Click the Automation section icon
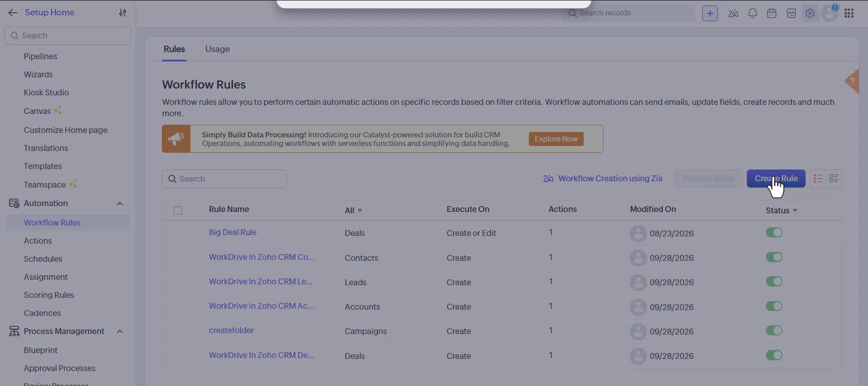This screenshot has width=868, height=386. click(14, 203)
